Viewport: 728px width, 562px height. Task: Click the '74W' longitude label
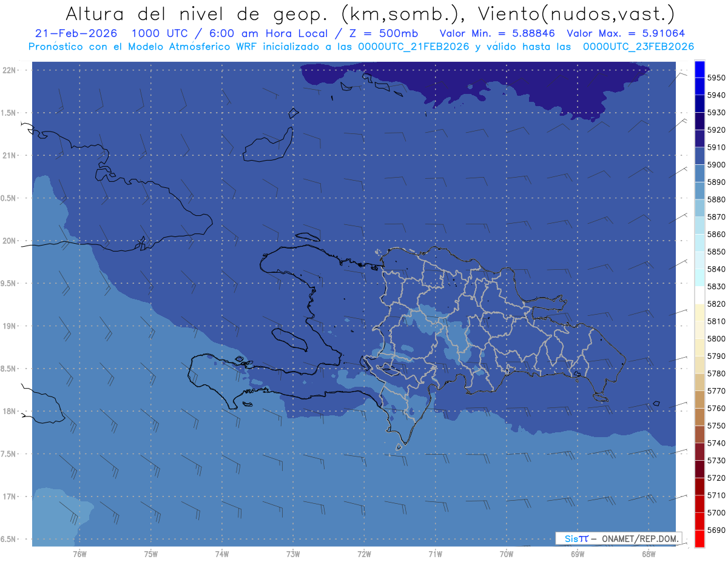point(222,554)
